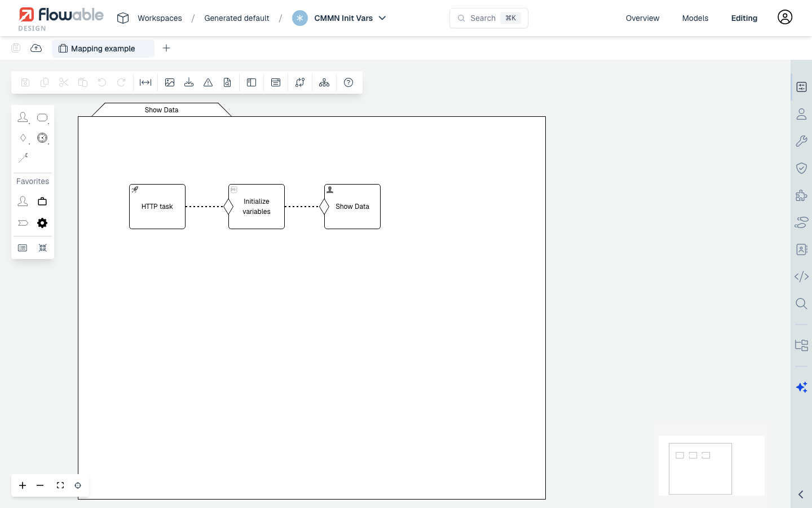Image resolution: width=812 pixels, height=508 pixels.
Task: Open the search icon in the right sidebar
Action: click(801, 304)
